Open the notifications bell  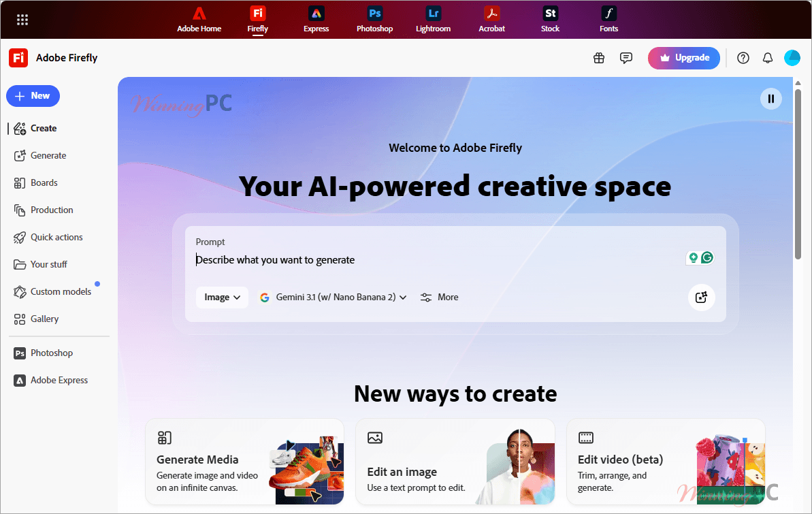(x=768, y=58)
